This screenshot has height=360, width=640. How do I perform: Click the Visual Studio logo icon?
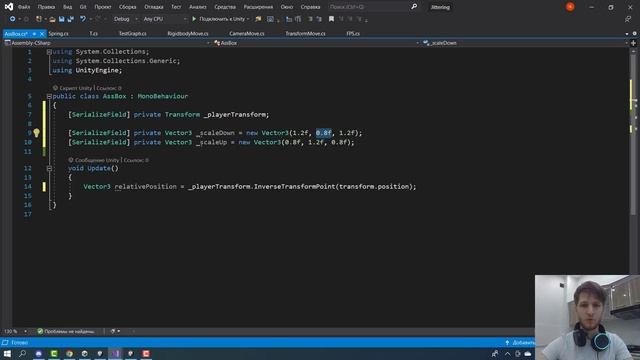point(9,7)
